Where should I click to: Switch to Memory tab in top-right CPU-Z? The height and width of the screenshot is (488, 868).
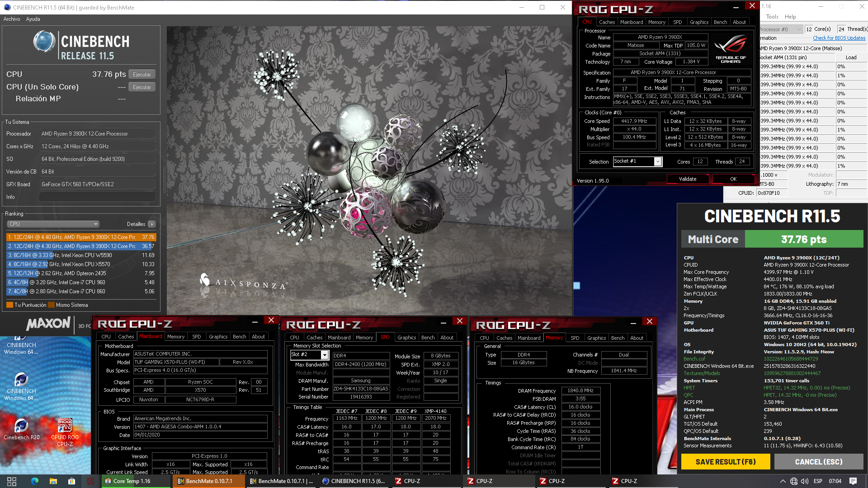[x=656, y=22]
